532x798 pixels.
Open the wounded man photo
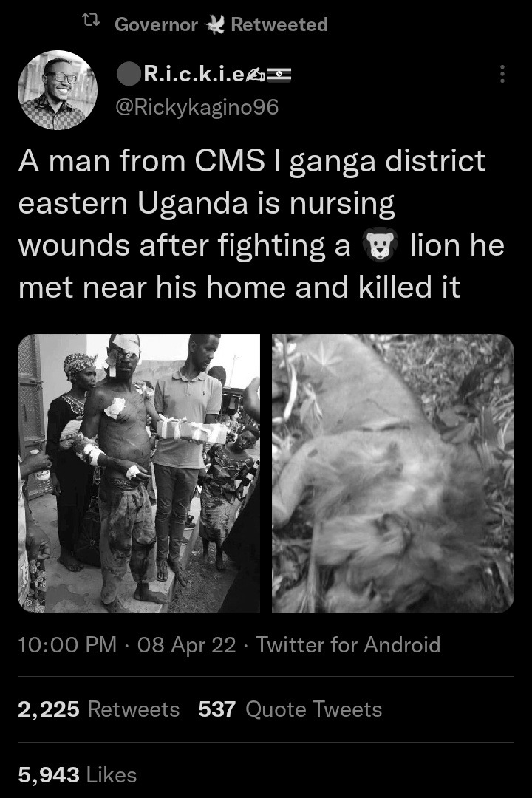pos(139,474)
